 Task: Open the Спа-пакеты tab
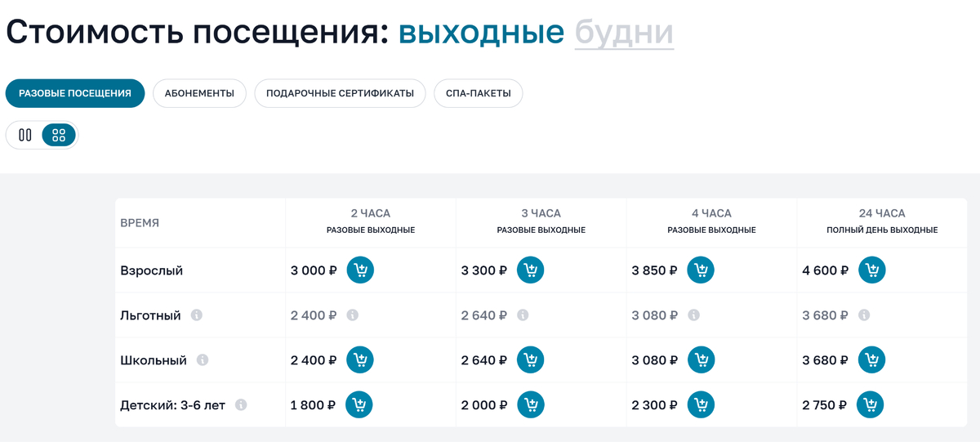point(479,93)
